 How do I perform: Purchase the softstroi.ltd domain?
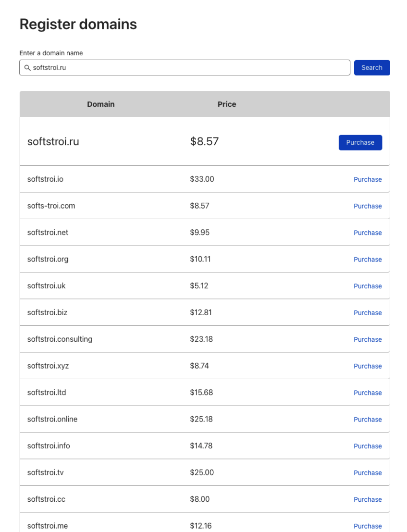[x=368, y=393]
